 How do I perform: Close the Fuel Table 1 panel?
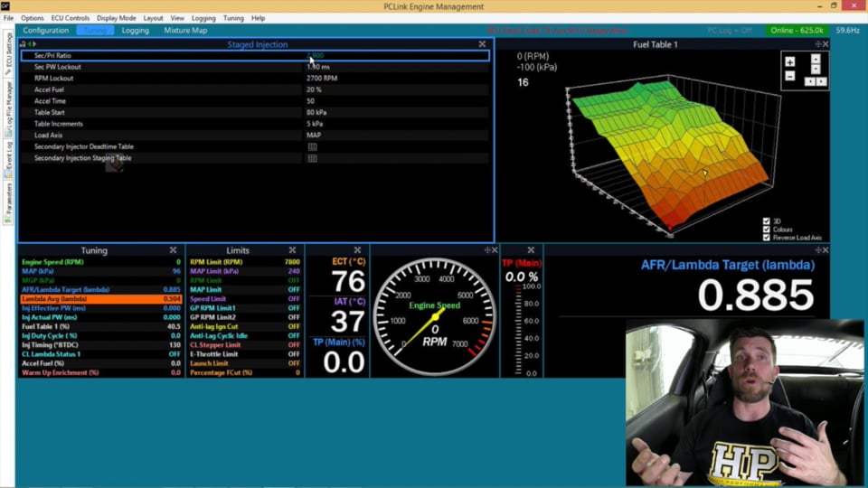coord(826,44)
